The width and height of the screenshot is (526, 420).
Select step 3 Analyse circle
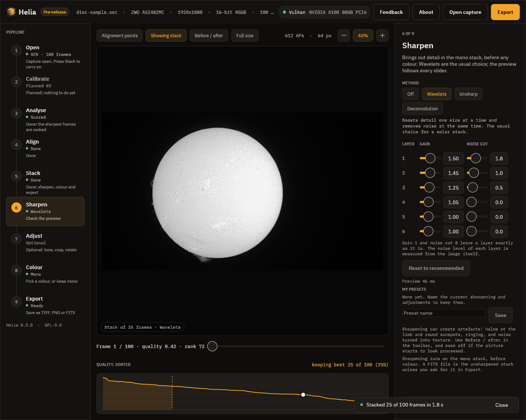16,113
